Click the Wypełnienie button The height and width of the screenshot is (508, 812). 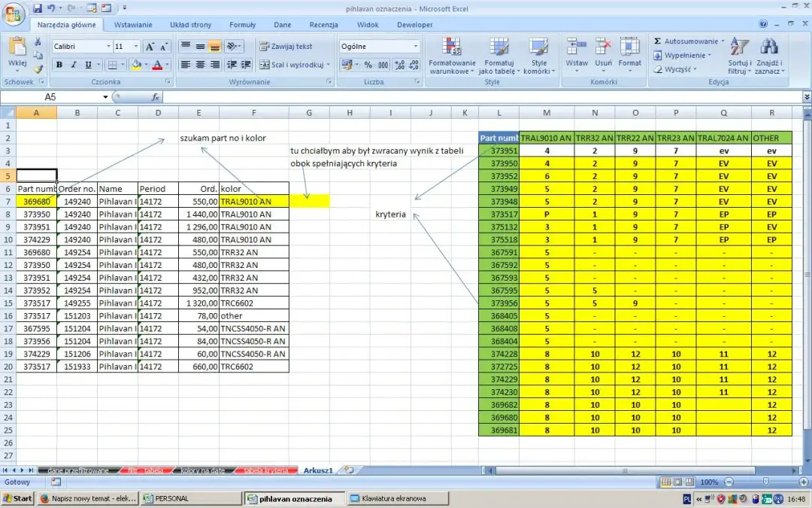[x=683, y=55]
